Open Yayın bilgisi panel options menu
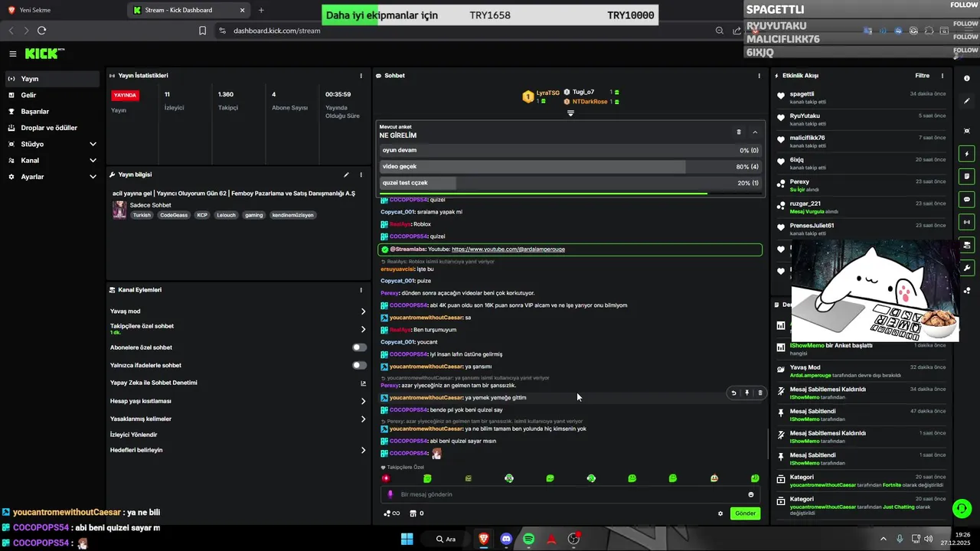Viewport: 980px width, 551px height. [x=361, y=174]
